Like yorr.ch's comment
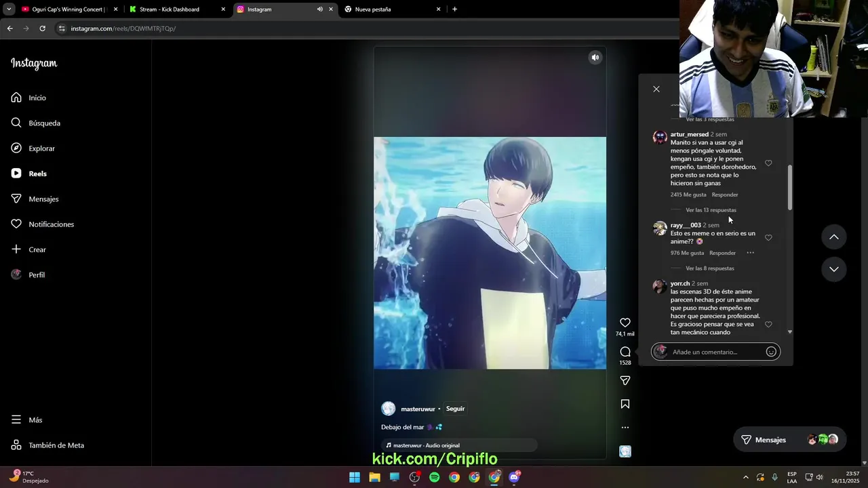This screenshot has height=488, width=868. [x=768, y=325]
